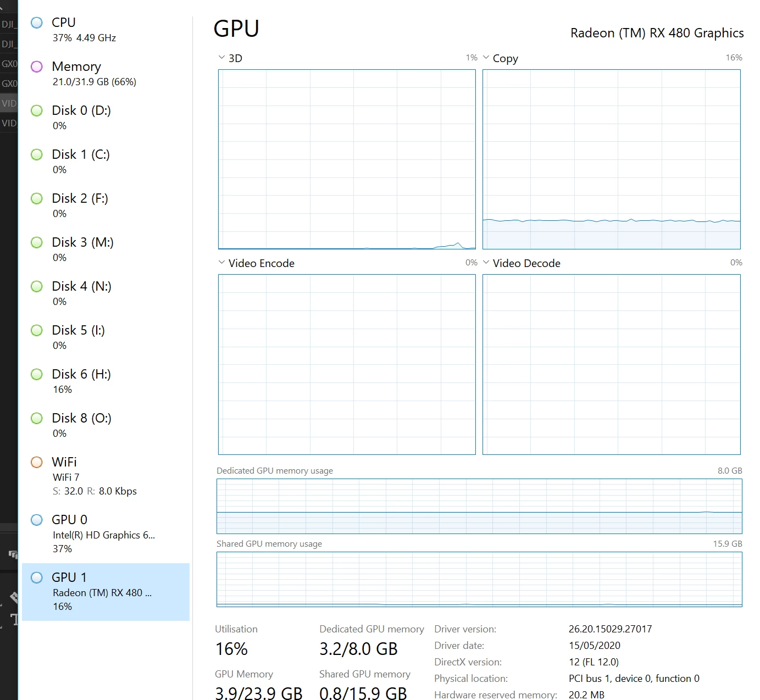The width and height of the screenshot is (760, 700).
Task: Select Disk 3 (M:) in sidebar
Action: pyautogui.click(x=106, y=250)
